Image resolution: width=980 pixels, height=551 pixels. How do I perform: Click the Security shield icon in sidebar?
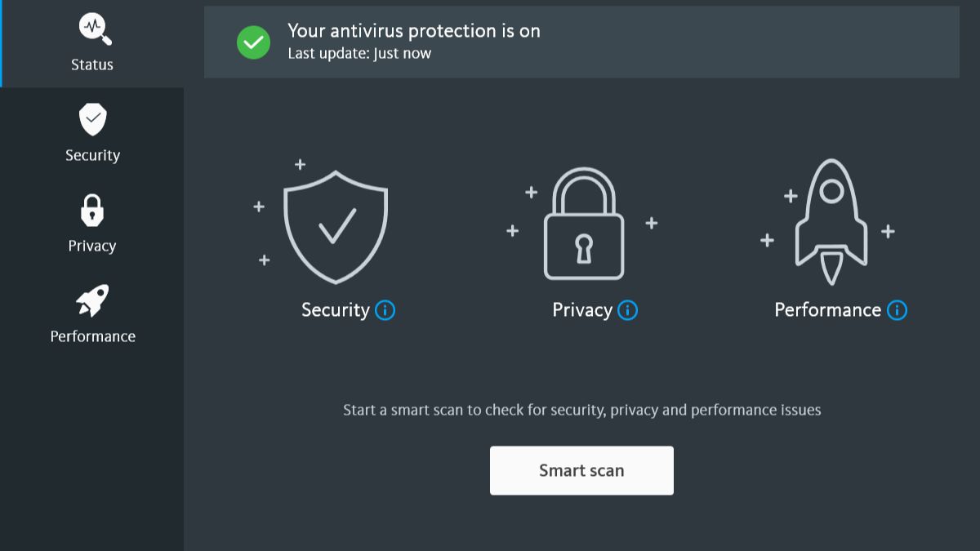coord(92,119)
